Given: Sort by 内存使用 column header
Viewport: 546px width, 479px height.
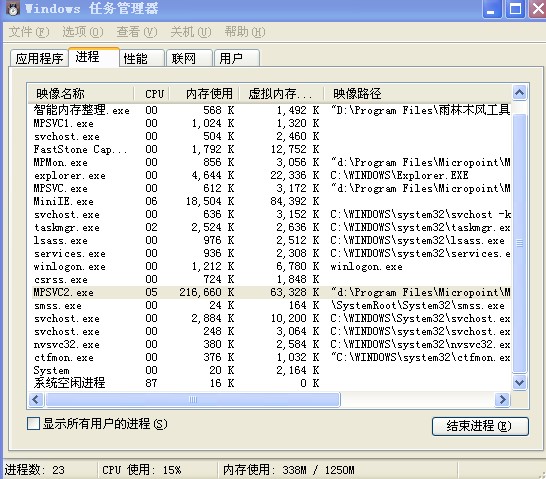Looking at the screenshot, I should point(204,94).
